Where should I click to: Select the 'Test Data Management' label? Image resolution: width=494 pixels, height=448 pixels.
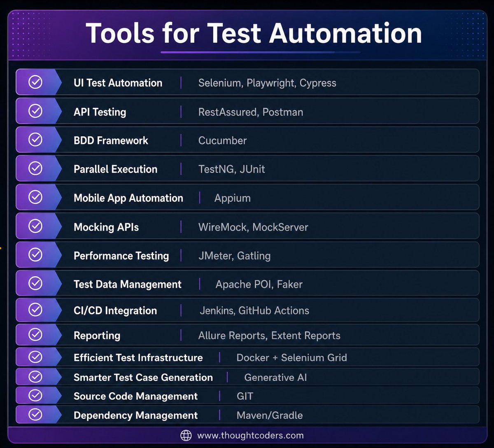point(128,285)
